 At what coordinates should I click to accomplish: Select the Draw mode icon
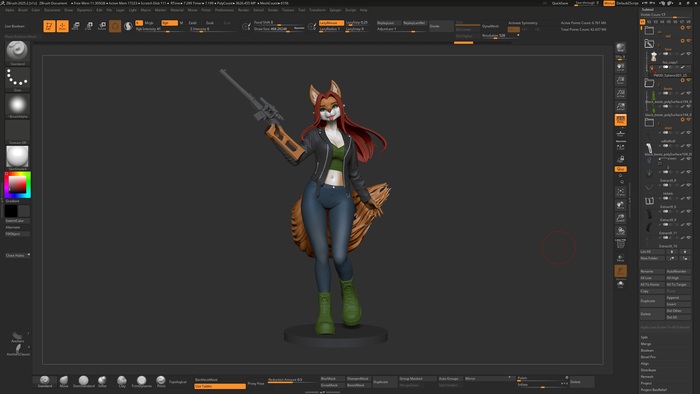[x=62, y=26]
